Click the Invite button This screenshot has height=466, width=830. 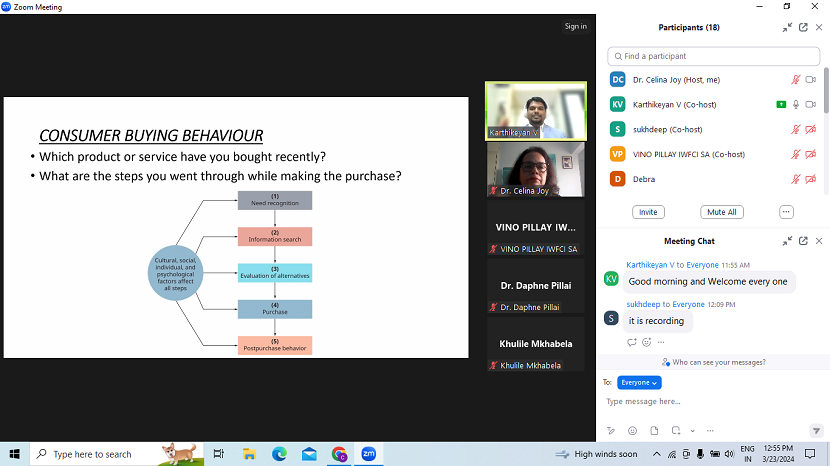point(648,212)
